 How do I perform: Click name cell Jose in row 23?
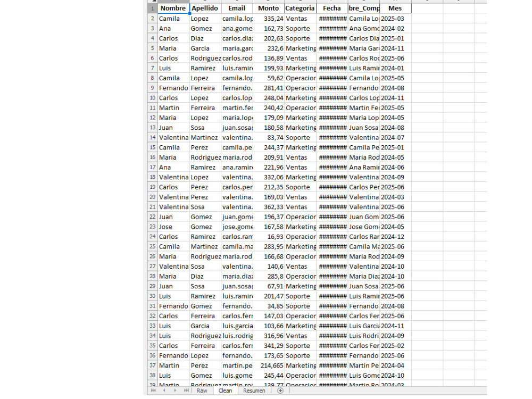pos(173,227)
